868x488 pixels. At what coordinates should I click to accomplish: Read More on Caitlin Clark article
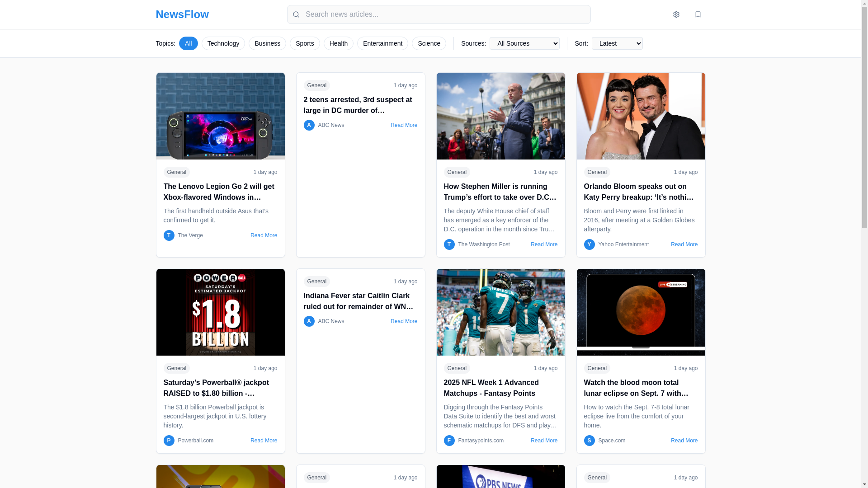[404, 321]
